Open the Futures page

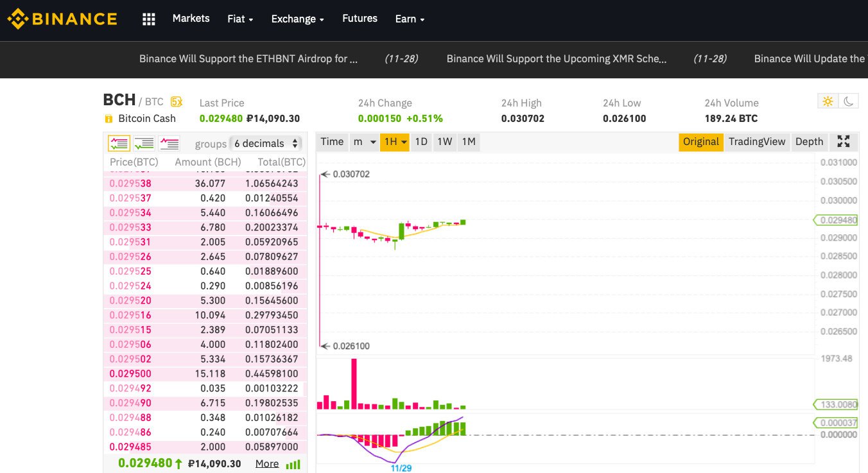[360, 19]
